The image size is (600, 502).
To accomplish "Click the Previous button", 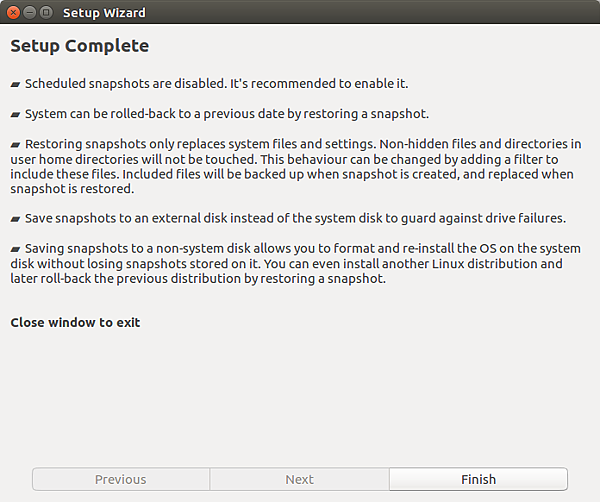I will tap(121, 479).
